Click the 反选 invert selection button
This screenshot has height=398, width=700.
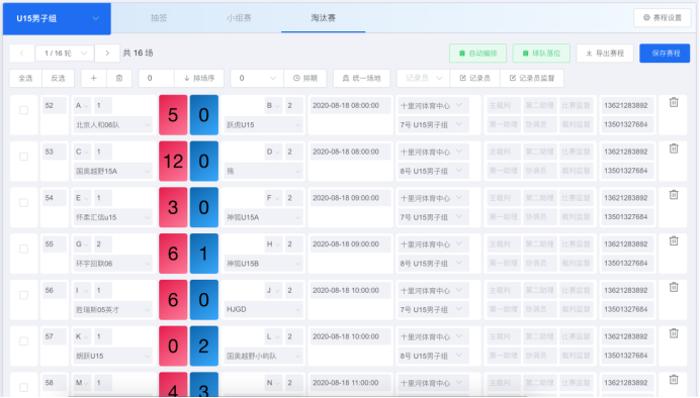click(x=58, y=78)
